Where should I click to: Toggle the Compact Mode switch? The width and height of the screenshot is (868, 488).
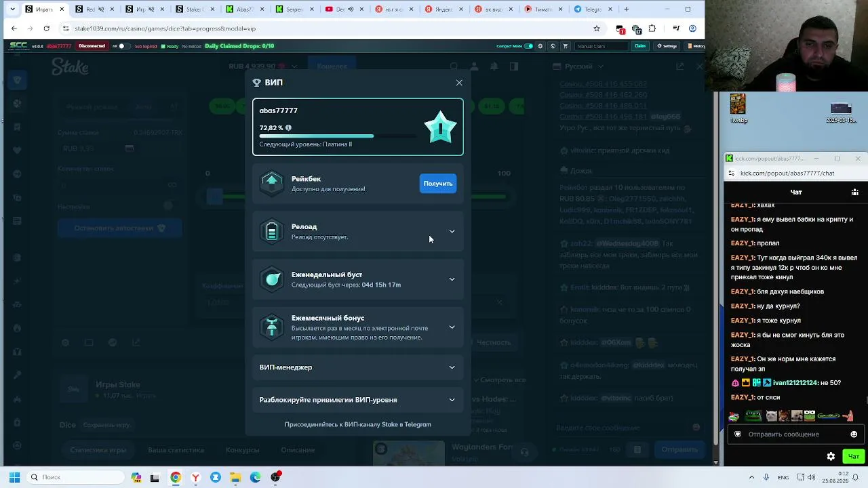529,46
